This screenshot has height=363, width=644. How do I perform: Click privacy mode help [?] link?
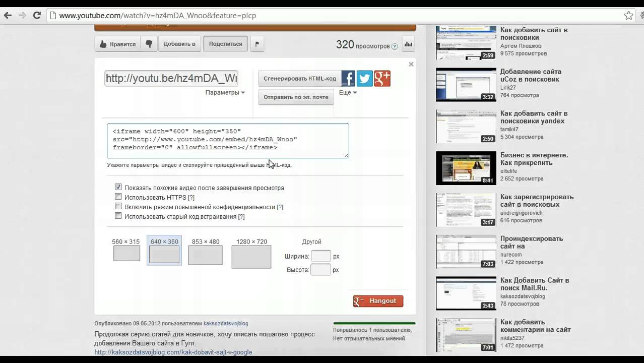pos(280,207)
